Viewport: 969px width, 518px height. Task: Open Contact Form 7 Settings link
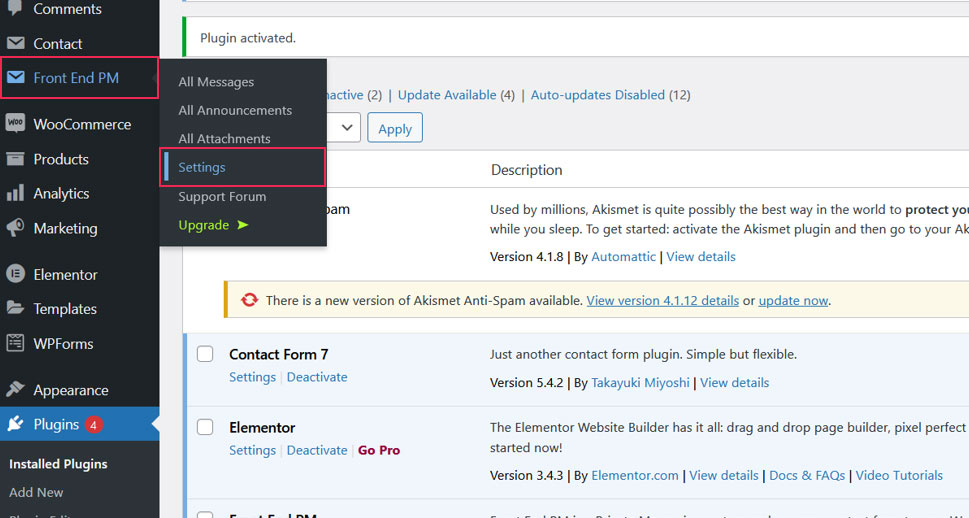[x=252, y=377]
